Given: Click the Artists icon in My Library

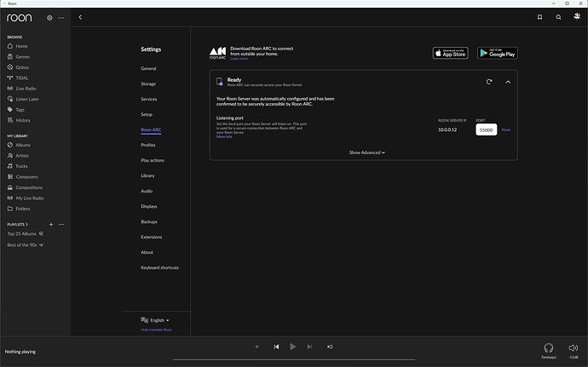Looking at the screenshot, I should [x=10, y=155].
